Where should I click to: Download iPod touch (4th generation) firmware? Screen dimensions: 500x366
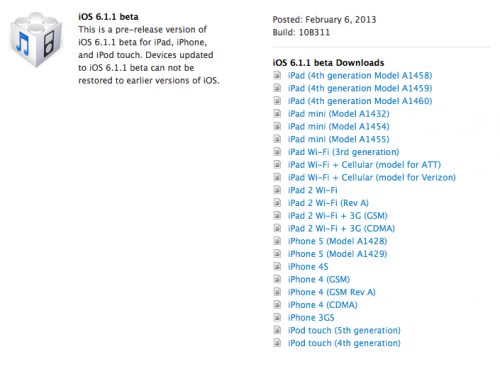tap(344, 343)
